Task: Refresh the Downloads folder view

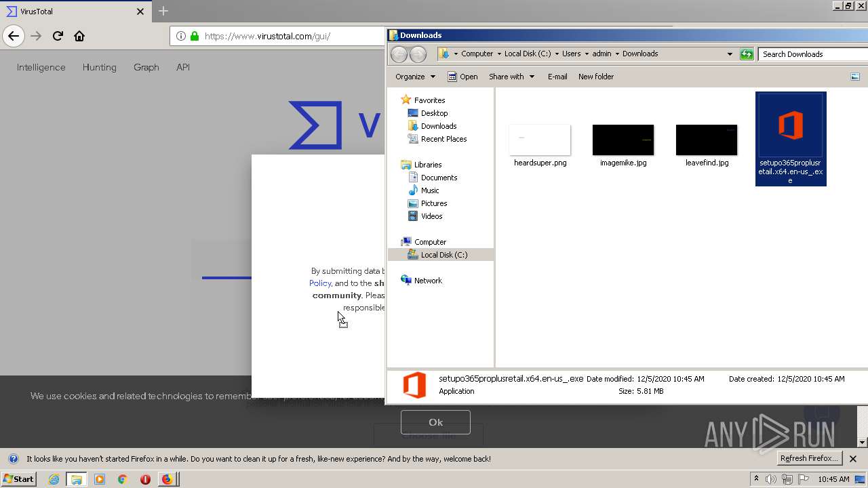Action: tap(747, 54)
